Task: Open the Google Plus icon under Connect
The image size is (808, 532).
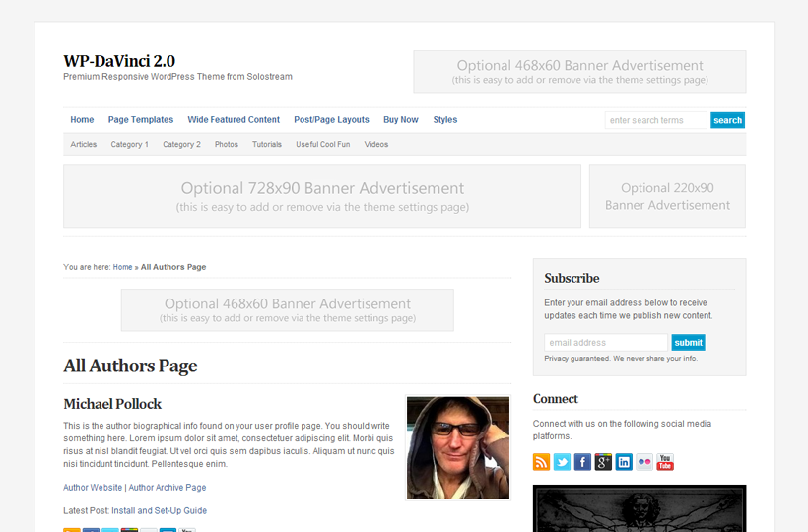Action: tap(603, 462)
